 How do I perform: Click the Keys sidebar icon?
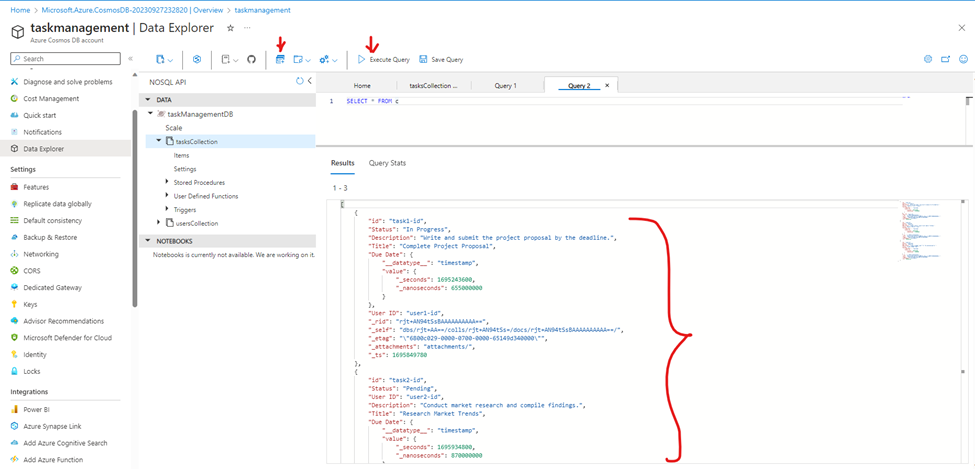pyautogui.click(x=15, y=304)
